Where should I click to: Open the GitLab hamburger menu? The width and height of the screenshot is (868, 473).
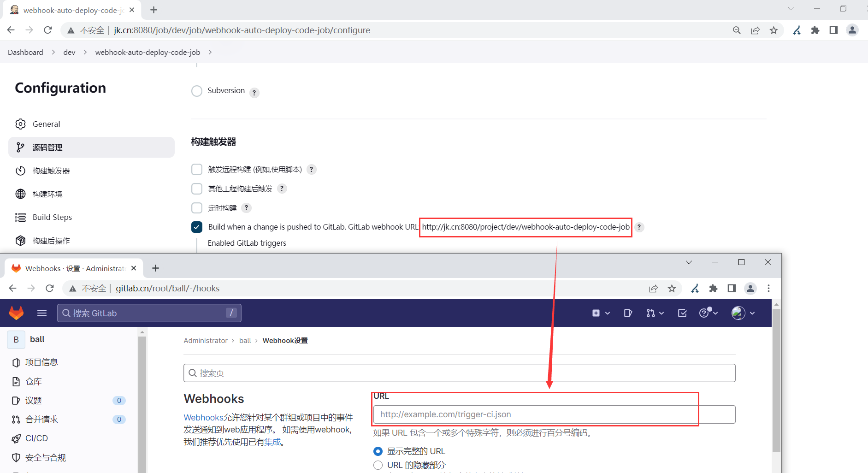[42, 313]
